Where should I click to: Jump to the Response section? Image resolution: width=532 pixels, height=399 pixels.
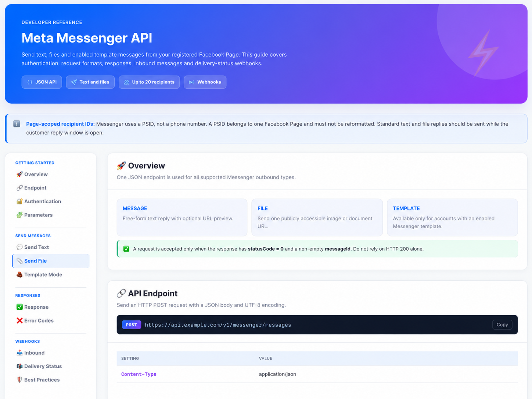click(51, 307)
